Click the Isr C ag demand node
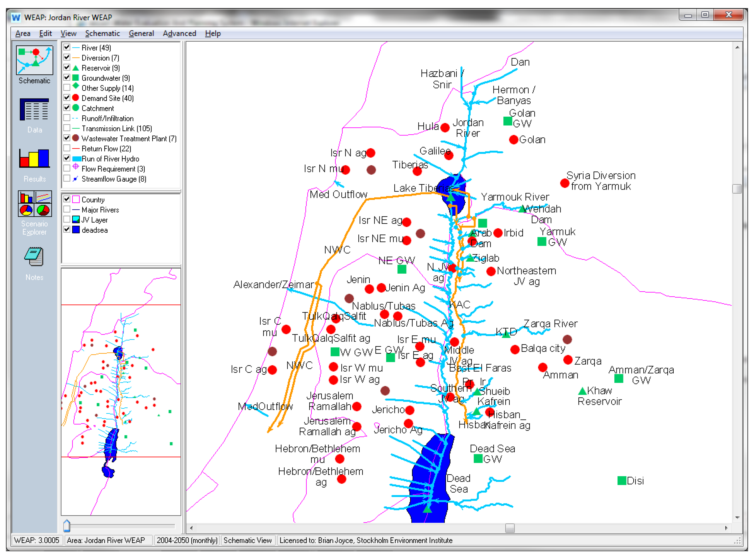Image resolution: width=754 pixels, height=560 pixels. 272,369
